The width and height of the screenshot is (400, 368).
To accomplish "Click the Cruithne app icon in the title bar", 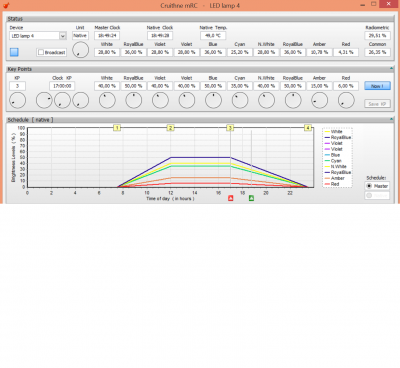I will (x=5, y=5).
